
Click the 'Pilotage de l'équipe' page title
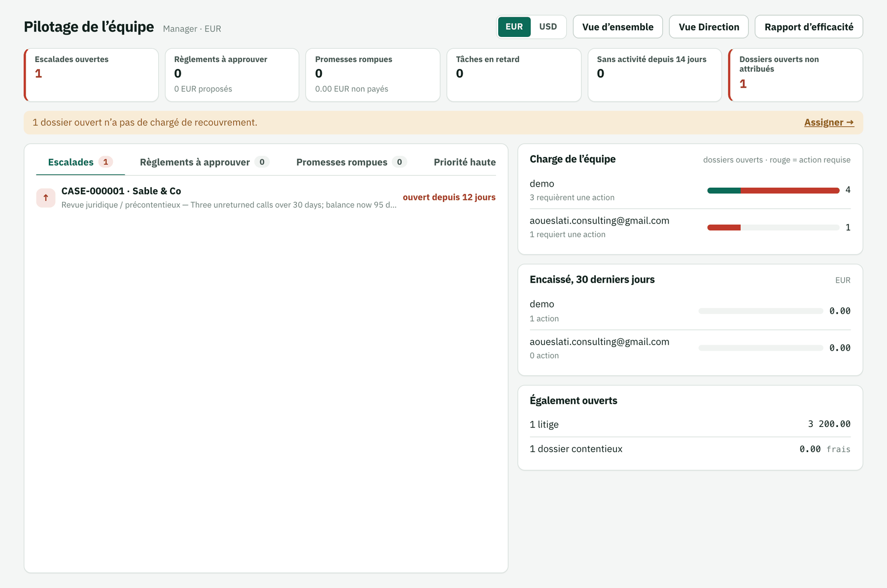(89, 27)
